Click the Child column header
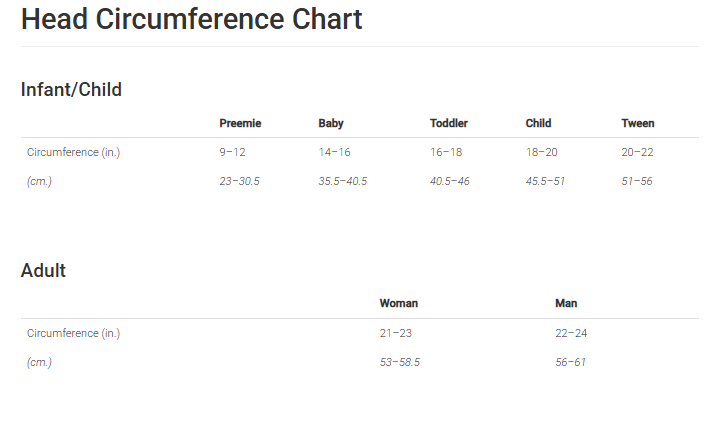 (x=538, y=124)
